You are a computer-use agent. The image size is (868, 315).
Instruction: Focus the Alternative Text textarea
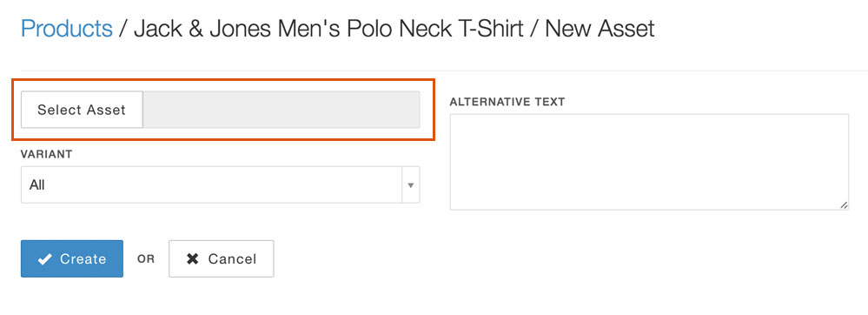[x=649, y=162]
